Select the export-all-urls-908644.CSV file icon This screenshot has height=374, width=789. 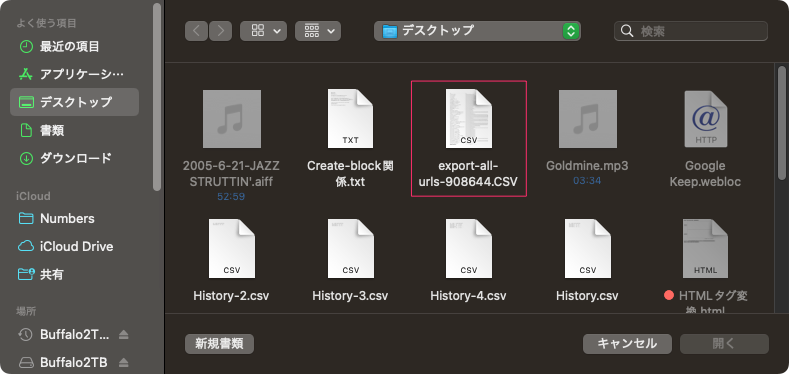click(469, 119)
